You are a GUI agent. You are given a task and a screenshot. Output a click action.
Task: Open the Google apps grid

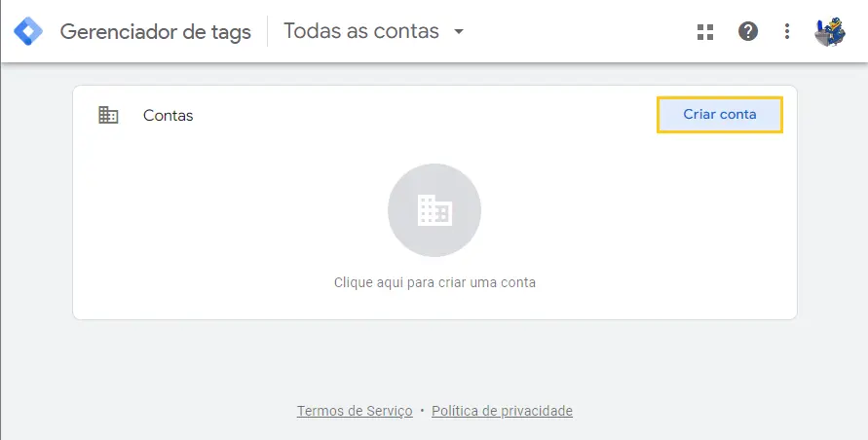click(705, 31)
